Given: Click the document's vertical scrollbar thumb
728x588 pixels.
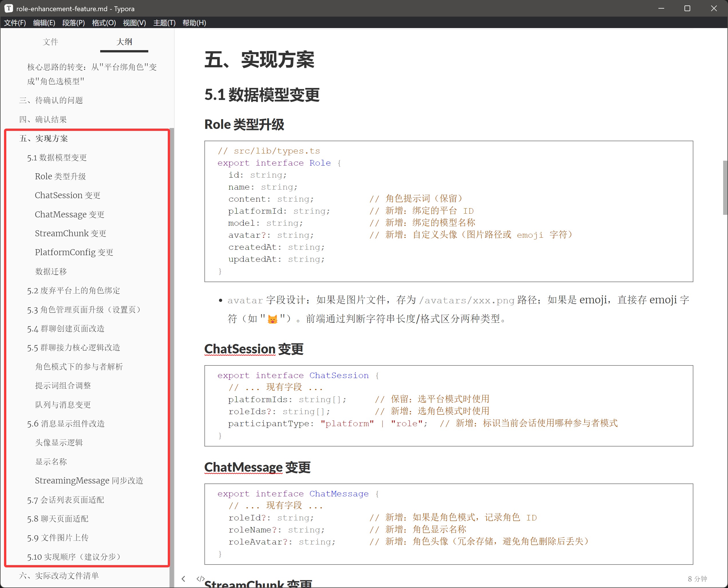Looking at the screenshot, I should 725,188.
